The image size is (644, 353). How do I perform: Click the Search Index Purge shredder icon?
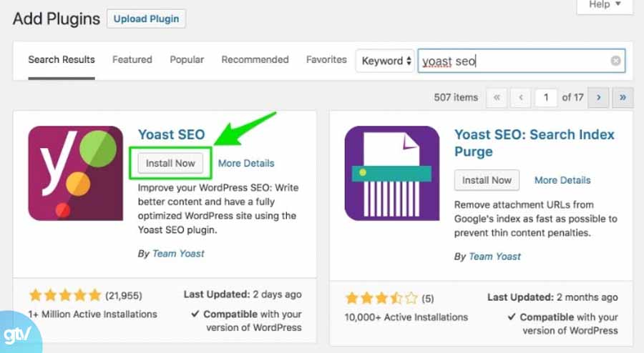tap(392, 173)
